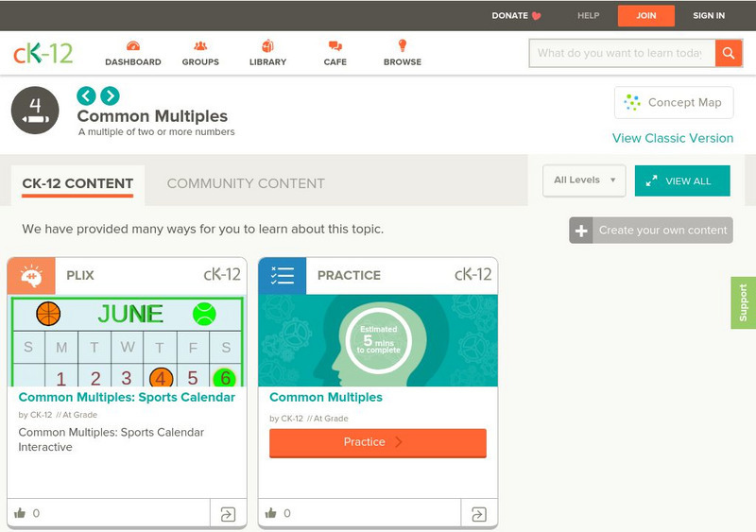Share the Common Multiples practice card
The image size is (756, 532).
479,514
